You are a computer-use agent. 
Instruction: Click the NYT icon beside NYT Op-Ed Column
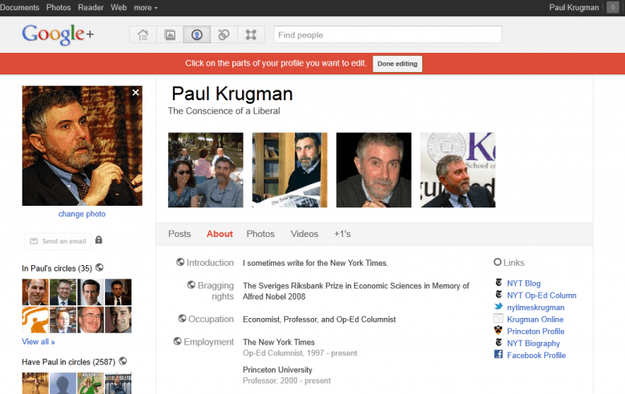click(x=499, y=294)
